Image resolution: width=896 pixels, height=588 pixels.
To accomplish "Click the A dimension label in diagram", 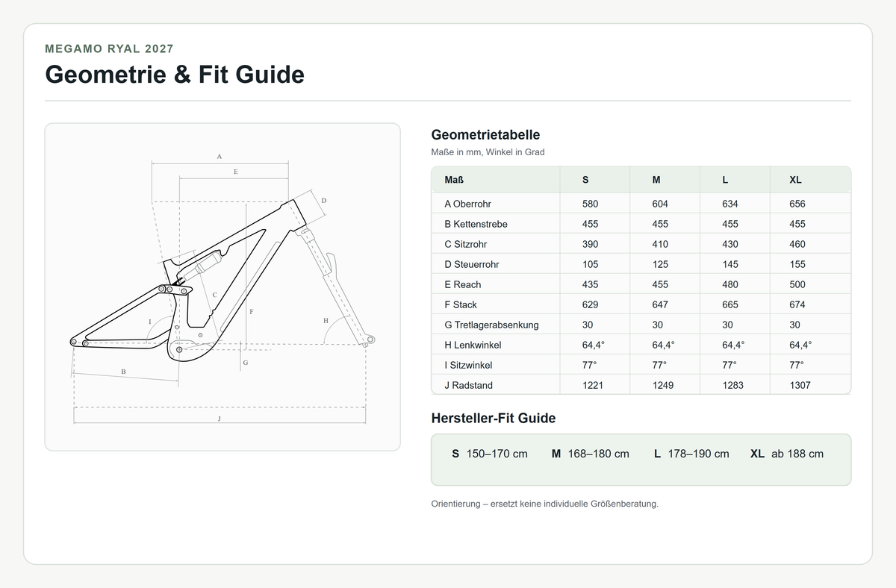I will 220,157.
